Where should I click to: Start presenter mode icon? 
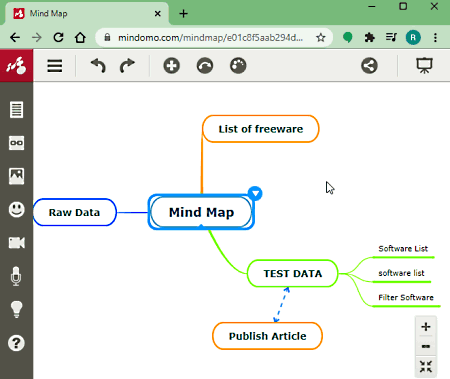424,66
